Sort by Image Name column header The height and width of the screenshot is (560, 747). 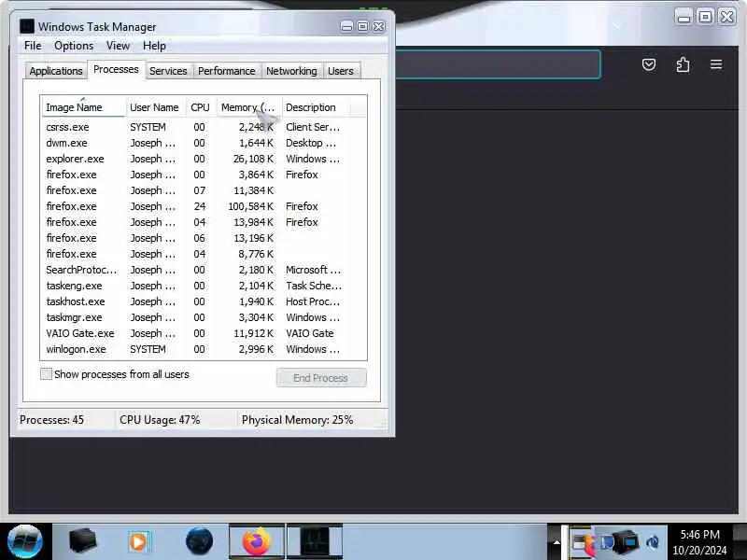[x=83, y=107]
